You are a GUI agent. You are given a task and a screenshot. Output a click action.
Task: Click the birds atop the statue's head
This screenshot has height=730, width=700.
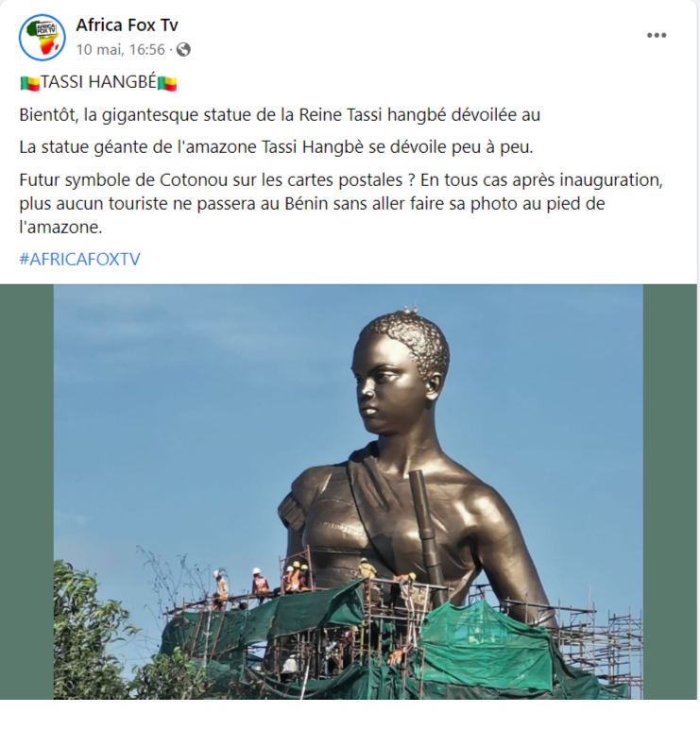410,309
